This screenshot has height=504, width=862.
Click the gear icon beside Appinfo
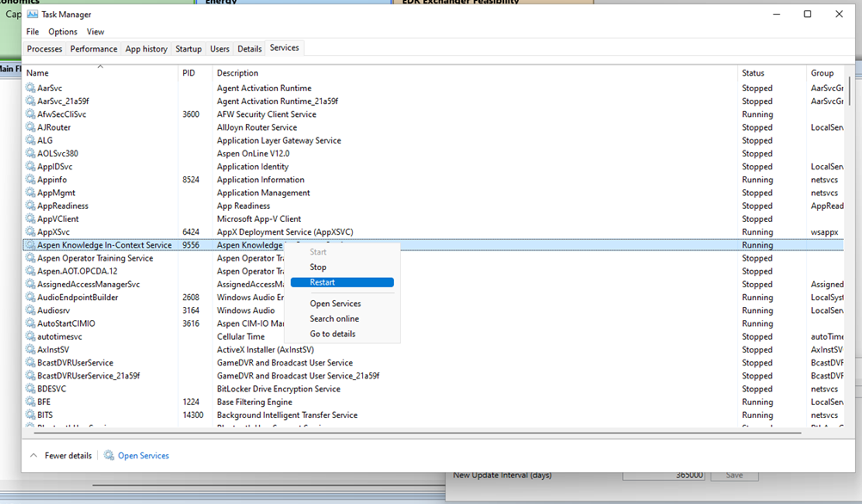30,179
